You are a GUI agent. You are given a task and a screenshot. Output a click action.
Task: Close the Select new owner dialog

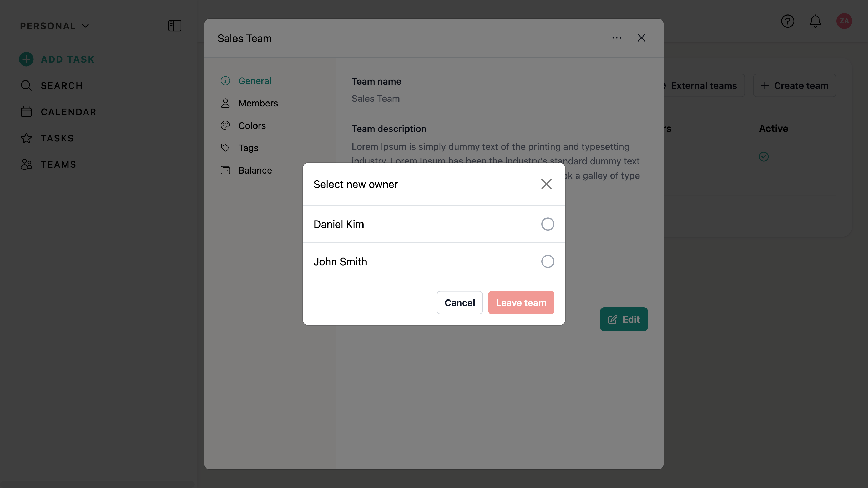tap(546, 184)
